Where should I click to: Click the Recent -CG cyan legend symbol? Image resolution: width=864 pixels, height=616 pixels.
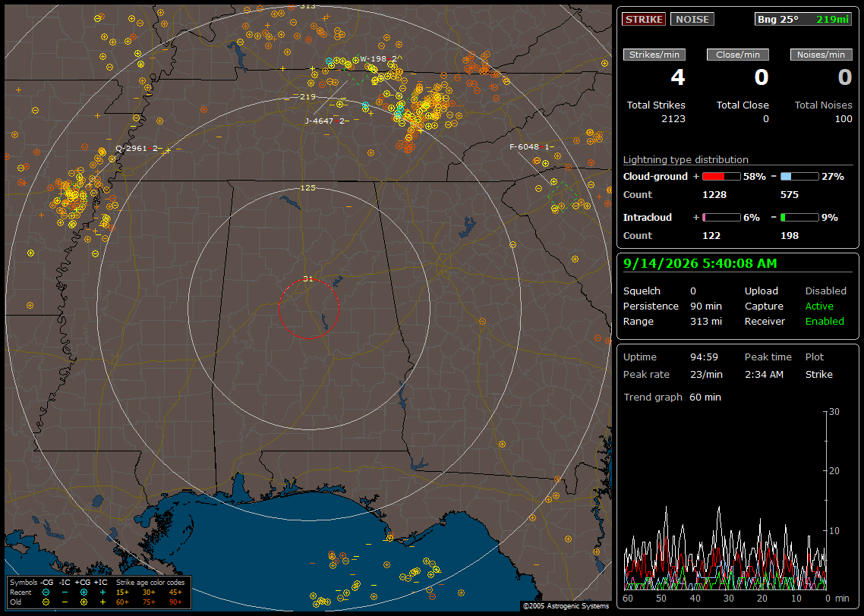(46, 592)
